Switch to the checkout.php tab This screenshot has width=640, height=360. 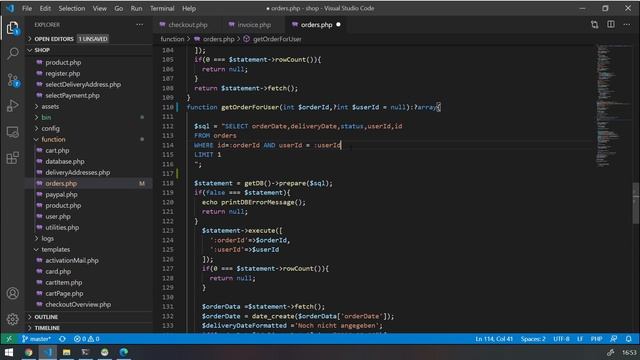tap(188, 25)
